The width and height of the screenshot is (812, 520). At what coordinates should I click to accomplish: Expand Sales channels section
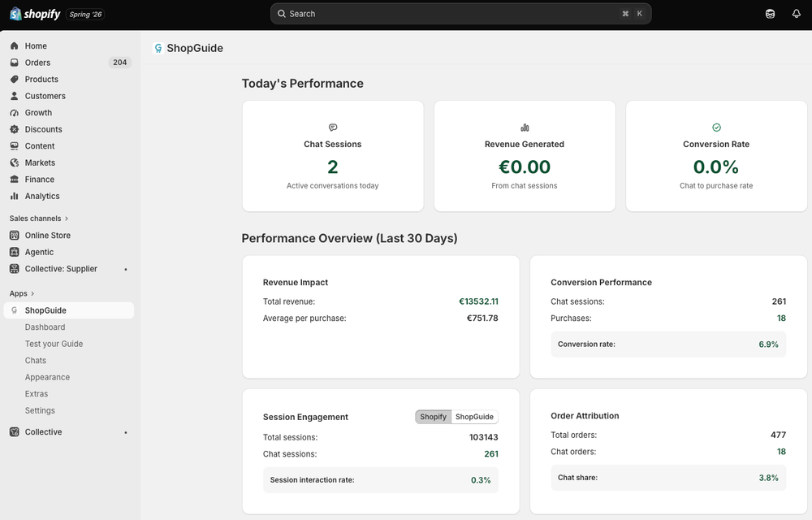39,219
